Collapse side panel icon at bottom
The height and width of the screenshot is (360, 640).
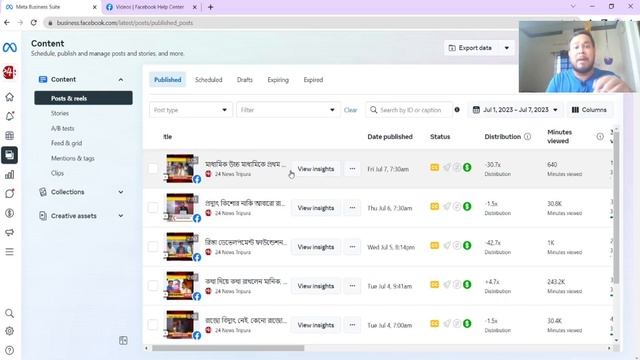pos(123,340)
